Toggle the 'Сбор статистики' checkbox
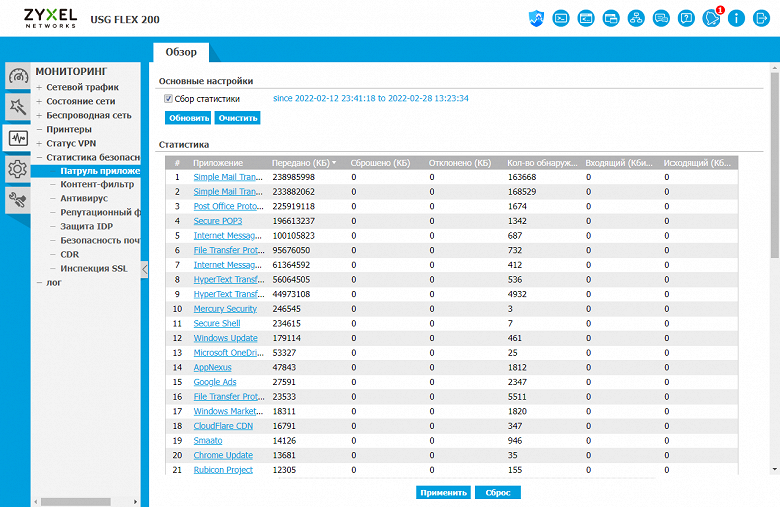 pyautogui.click(x=168, y=99)
